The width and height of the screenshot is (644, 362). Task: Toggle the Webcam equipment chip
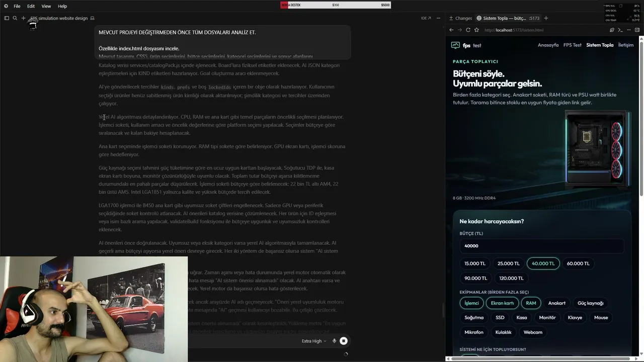click(x=533, y=332)
